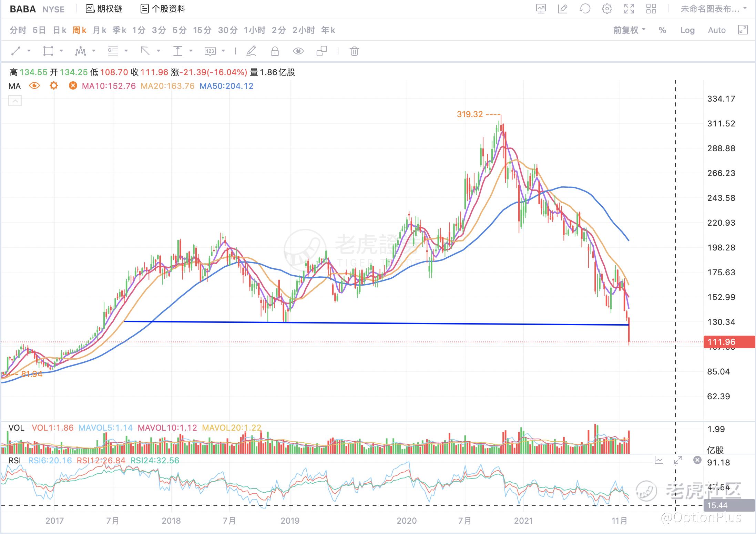
Task: Select the measurement range tool
Action: [177, 51]
